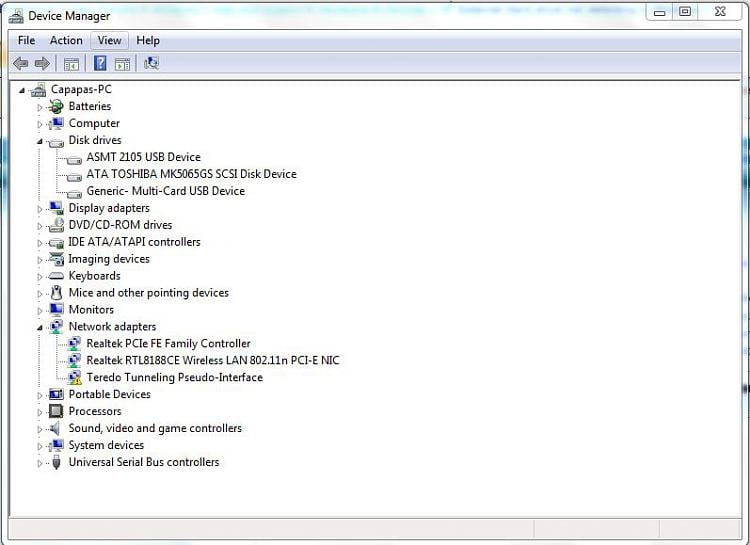750x545 pixels.
Task: Minimize the Device Manager window
Action: tap(659, 12)
